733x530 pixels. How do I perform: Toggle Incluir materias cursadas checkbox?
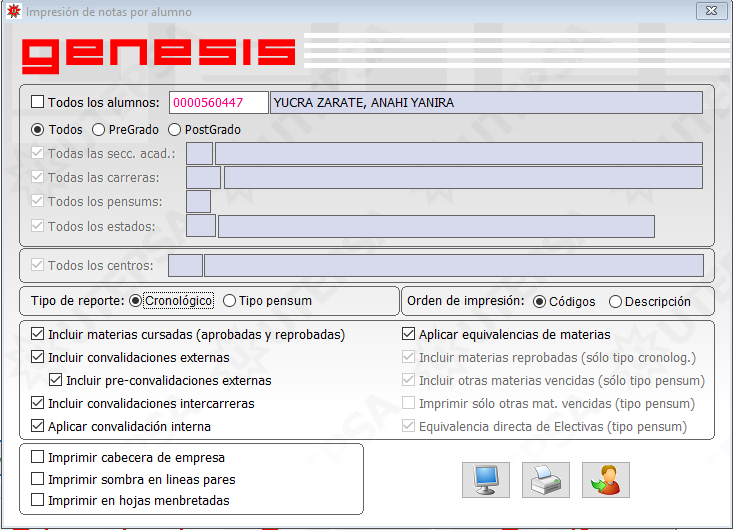[37, 334]
